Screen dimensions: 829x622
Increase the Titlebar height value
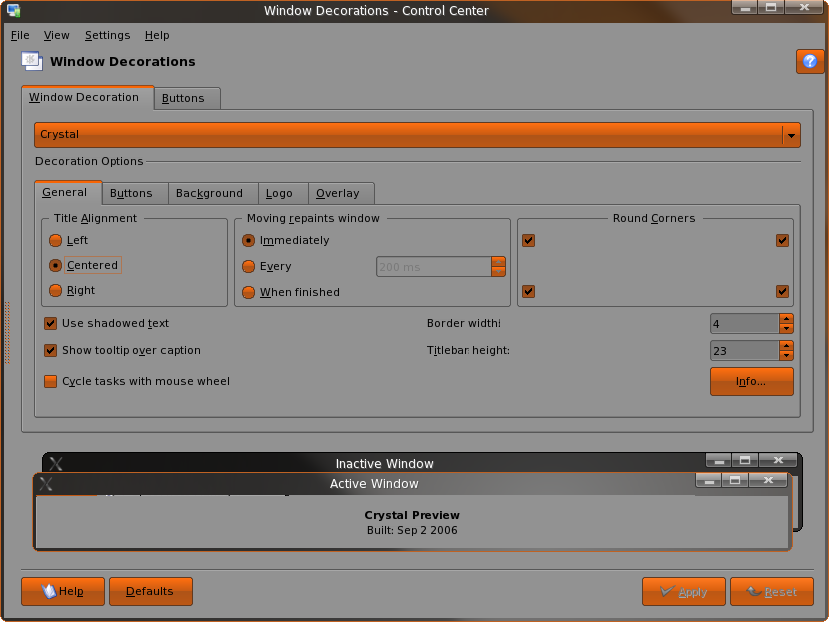pos(786,345)
